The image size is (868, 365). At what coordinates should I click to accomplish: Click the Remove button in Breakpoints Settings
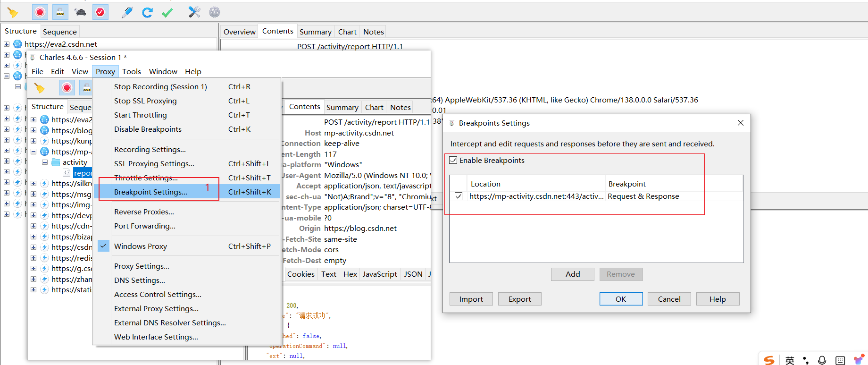point(621,274)
